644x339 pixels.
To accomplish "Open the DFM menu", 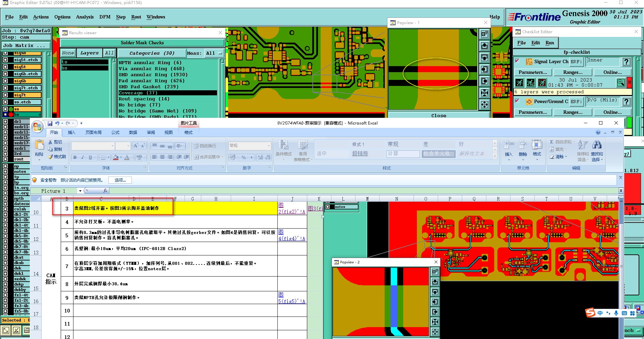I will (105, 17).
